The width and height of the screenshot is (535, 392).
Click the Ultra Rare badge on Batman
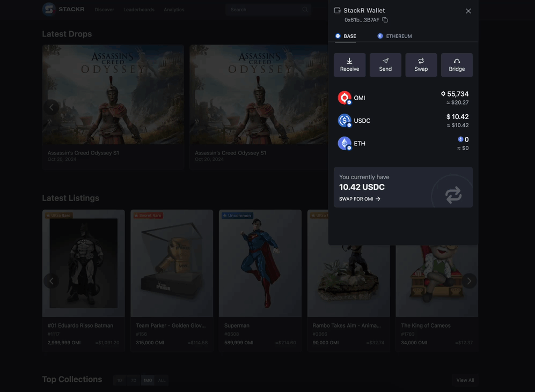[x=58, y=216]
